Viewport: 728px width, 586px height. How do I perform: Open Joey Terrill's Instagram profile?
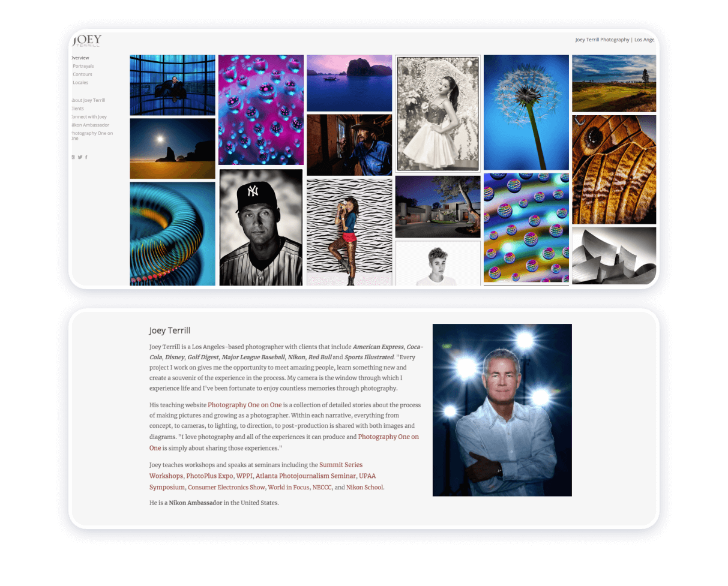click(73, 157)
